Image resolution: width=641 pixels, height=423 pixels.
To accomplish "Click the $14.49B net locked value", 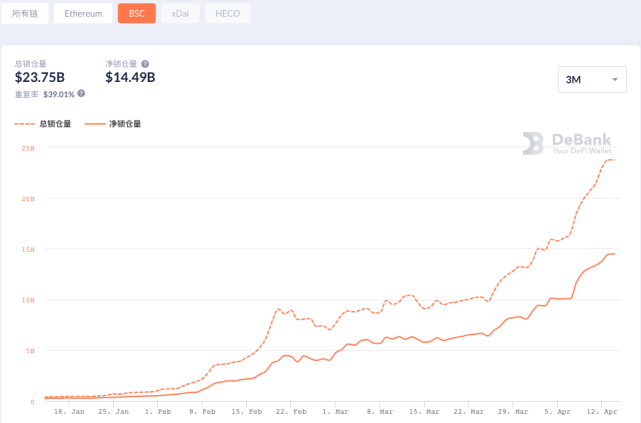I will (x=130, y=78).
